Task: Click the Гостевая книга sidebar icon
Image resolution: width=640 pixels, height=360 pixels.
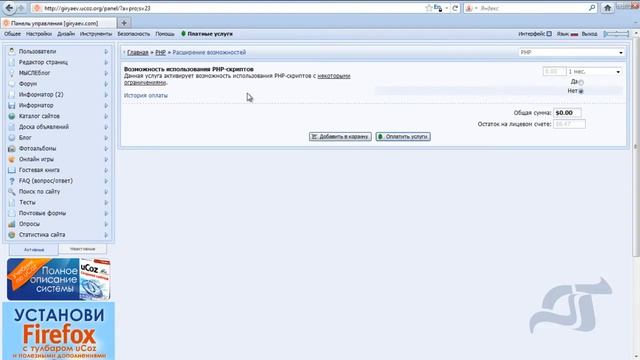Action: (x=11, y=170)
